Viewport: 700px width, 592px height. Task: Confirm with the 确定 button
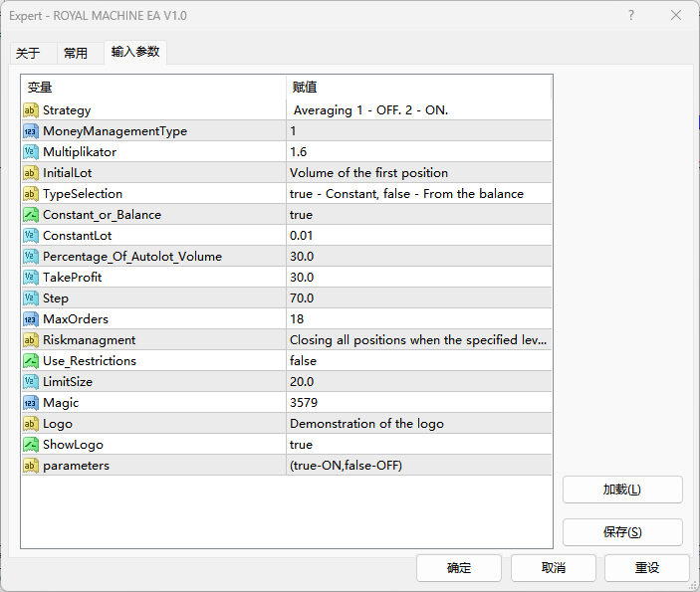[x=458, y=568]
